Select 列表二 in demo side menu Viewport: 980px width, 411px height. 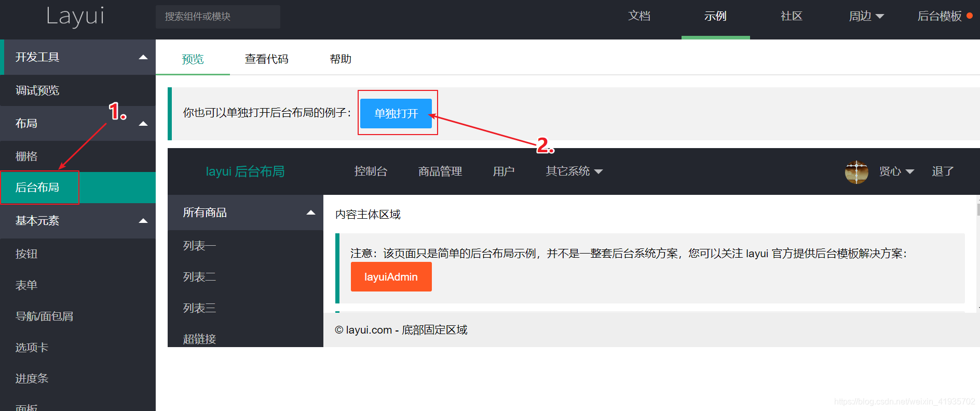246,277
